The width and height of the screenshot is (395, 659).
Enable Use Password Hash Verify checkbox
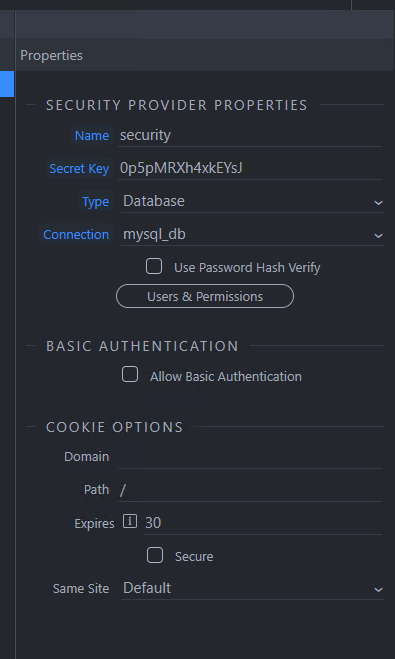click(154, 266)
